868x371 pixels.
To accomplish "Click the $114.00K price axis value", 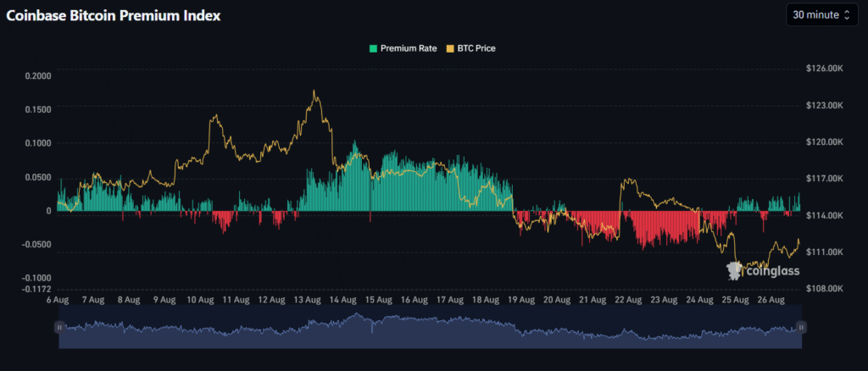I will tap(824, 215).
